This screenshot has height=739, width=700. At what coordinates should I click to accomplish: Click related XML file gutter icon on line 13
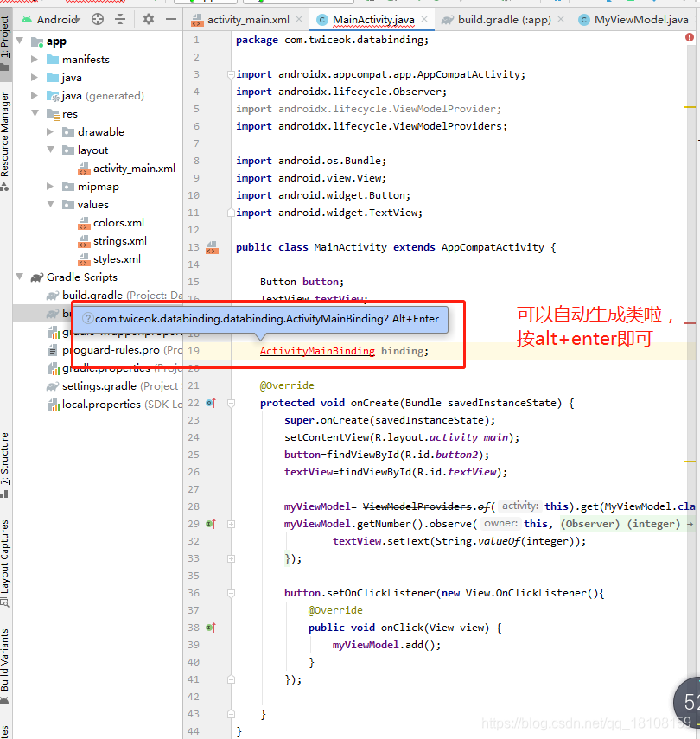pos(212,247)
